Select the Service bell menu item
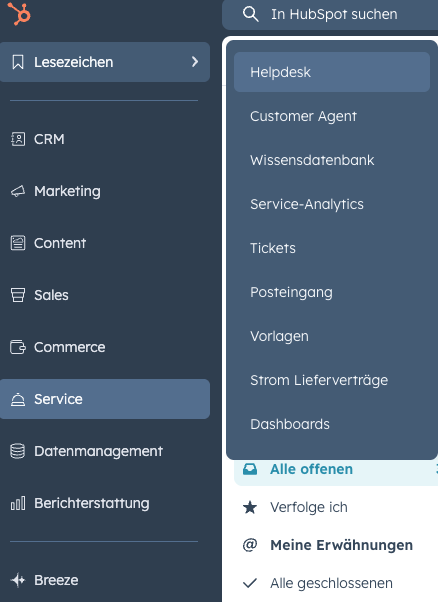The width and height of the screenshot is (438, 602). click(105, 399)
